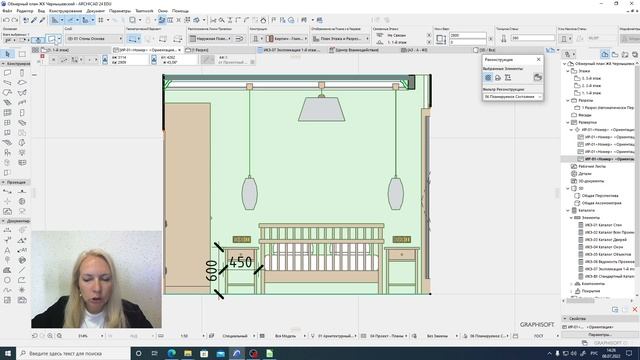Click the Параметры button under Navigator properties
Image resolution: width=640 pixels, height=360 pixels.
(x=599, y=335)
